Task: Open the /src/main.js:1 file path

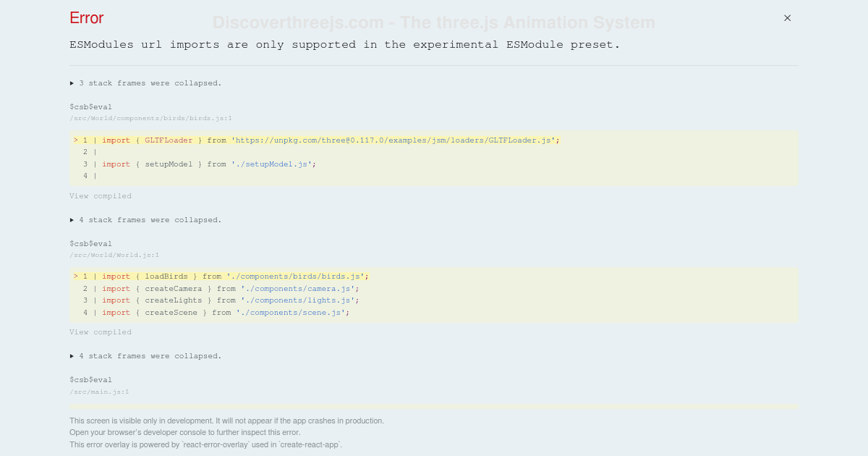Action: coord(99,392)
